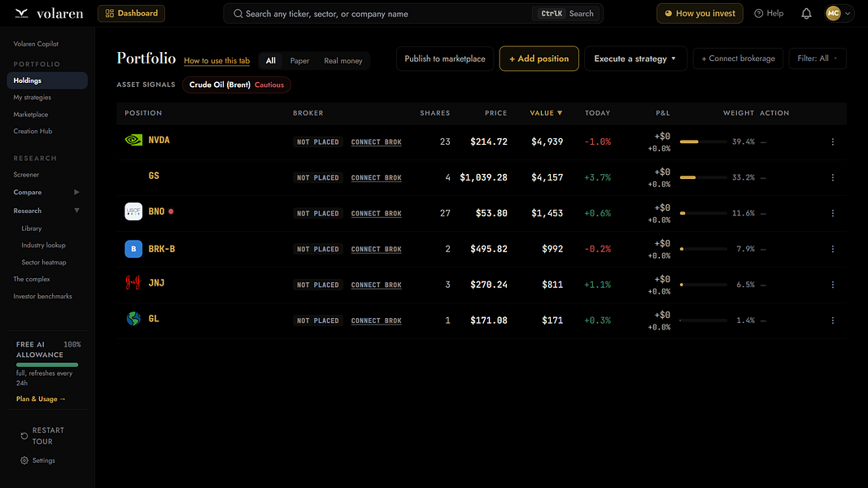Image resolution: width=868 pixels, height=488 pixels.
Task: Click the Dashboard button
Action: [131, 13]
